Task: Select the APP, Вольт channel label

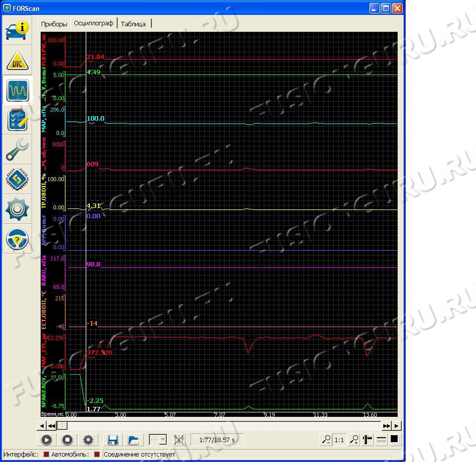Action: click(44, 230)
